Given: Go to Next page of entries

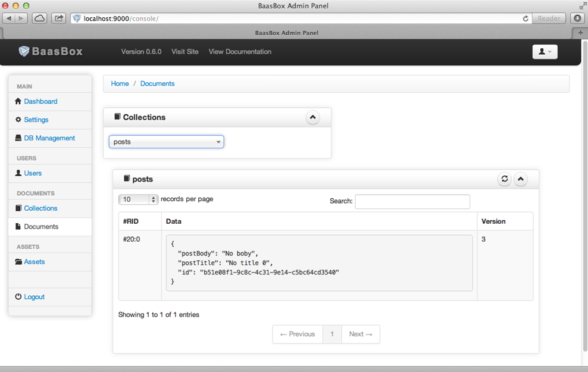Looking at the screenshot, I should pos(361,334).
